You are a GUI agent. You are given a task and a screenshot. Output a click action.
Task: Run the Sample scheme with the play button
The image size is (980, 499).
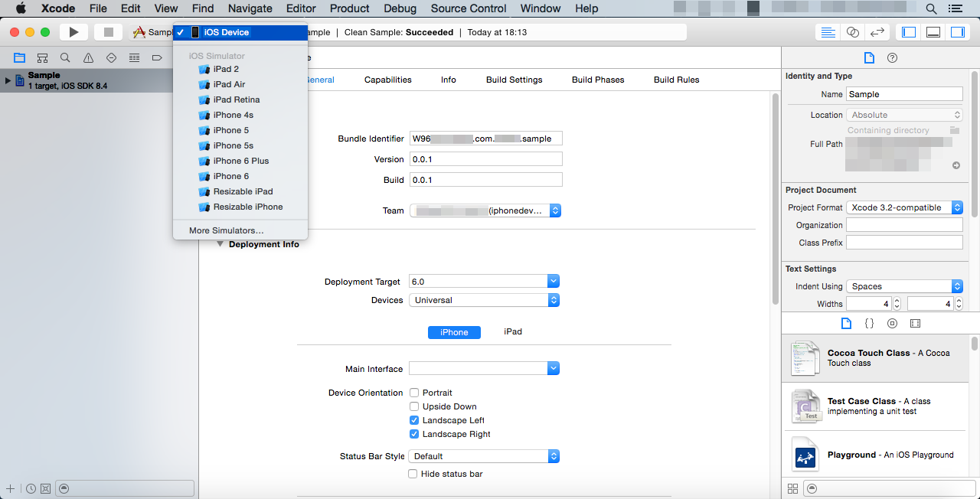tap(73, 32)
